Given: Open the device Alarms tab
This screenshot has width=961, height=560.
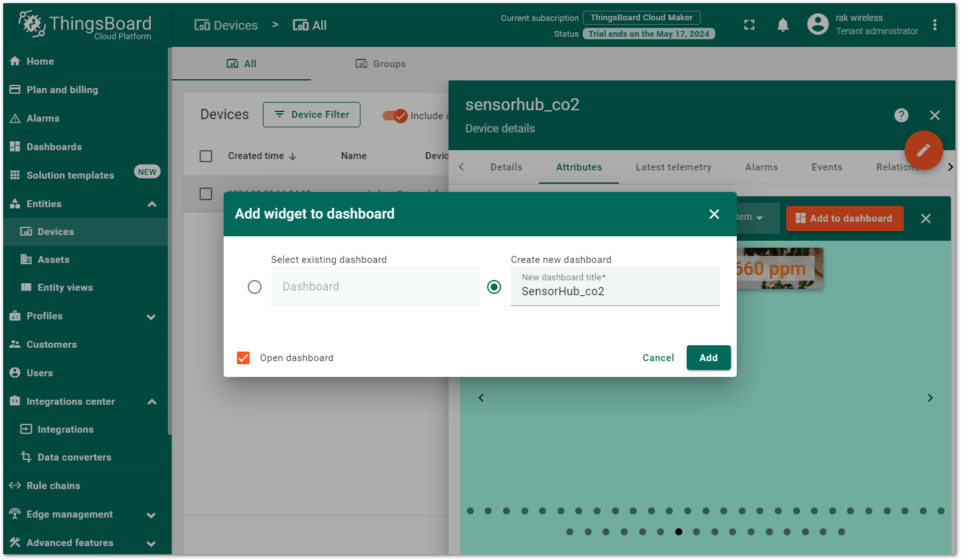Looking at the screenshot, I should 761,167.
